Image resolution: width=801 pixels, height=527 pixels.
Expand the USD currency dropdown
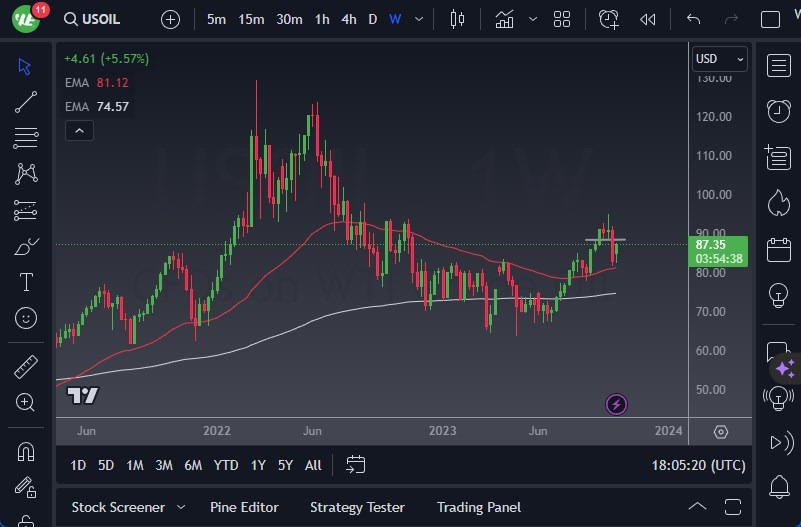720,59
